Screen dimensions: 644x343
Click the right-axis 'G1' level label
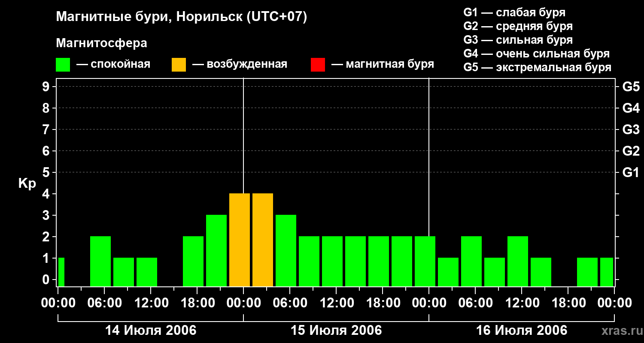click(x=631, y=172)
